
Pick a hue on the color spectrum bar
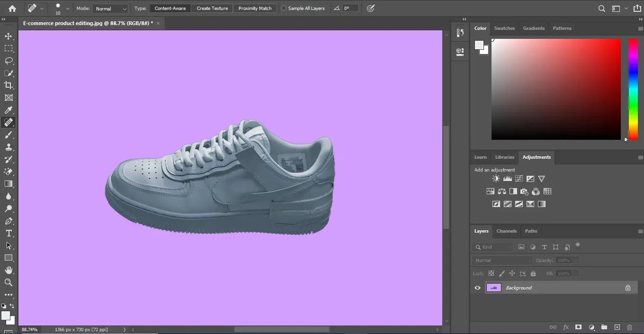click(633, 90)
